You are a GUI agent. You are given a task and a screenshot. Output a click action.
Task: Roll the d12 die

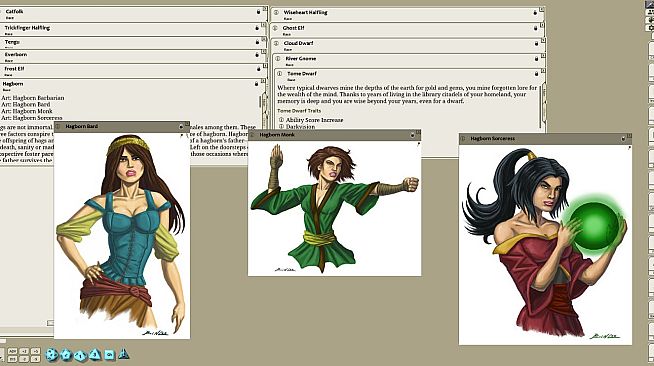click(66, 355)
